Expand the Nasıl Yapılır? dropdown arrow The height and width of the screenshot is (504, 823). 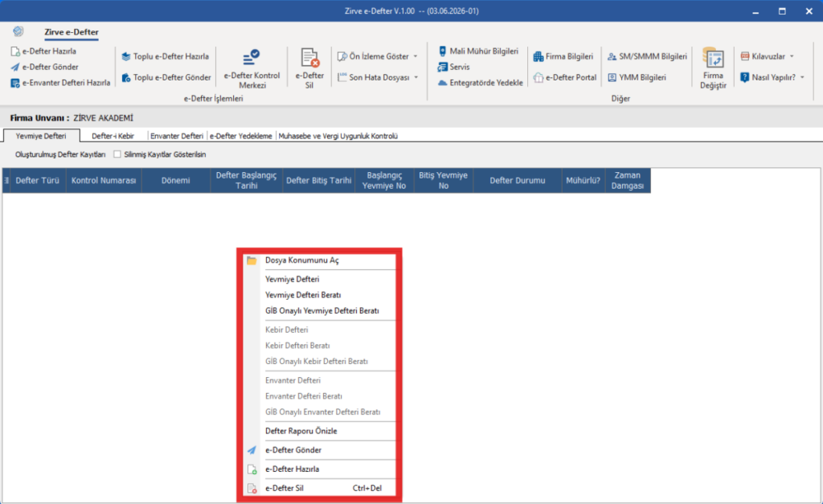802,77
